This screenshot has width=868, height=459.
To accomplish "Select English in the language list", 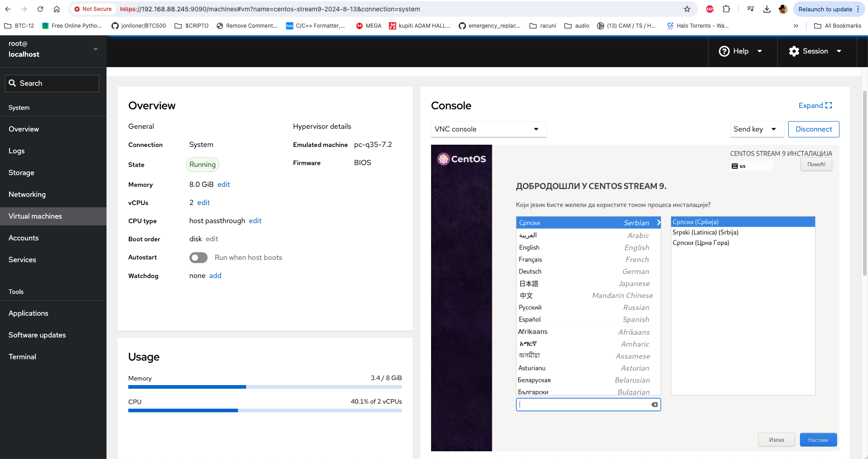I will (x=588, y=248).
